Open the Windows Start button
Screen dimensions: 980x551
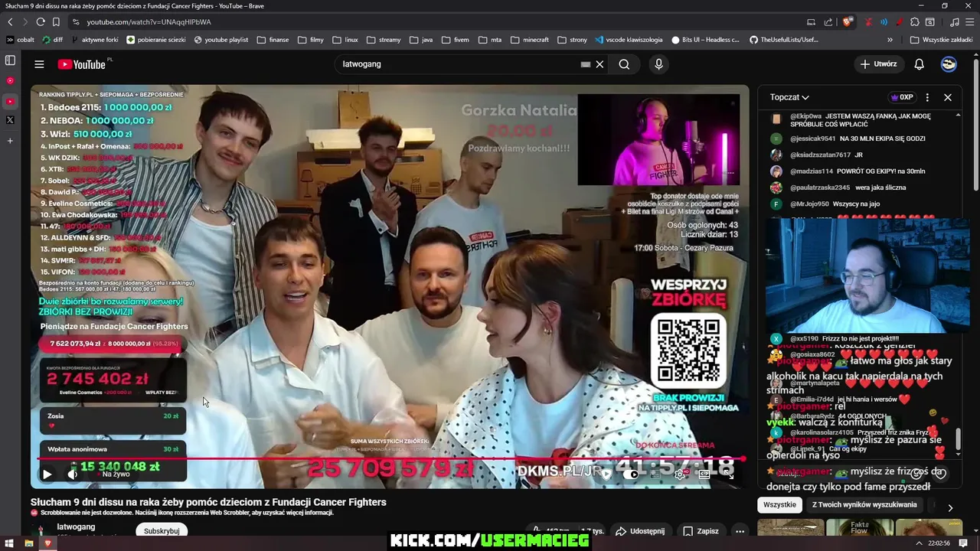point(10,543)
